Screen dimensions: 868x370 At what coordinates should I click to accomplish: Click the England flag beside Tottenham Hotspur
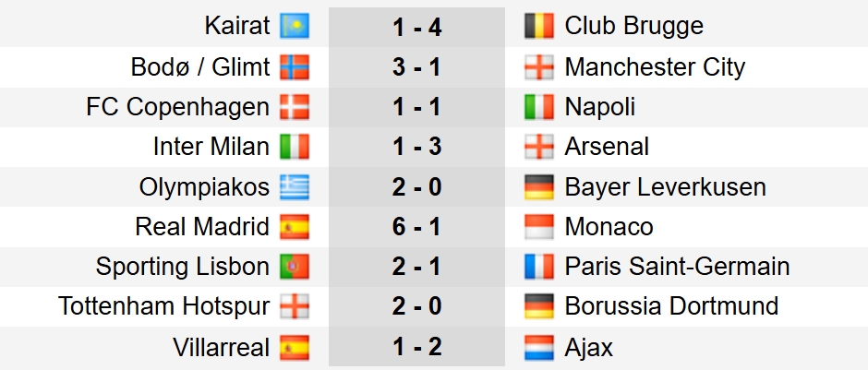[x=295, y=307]
